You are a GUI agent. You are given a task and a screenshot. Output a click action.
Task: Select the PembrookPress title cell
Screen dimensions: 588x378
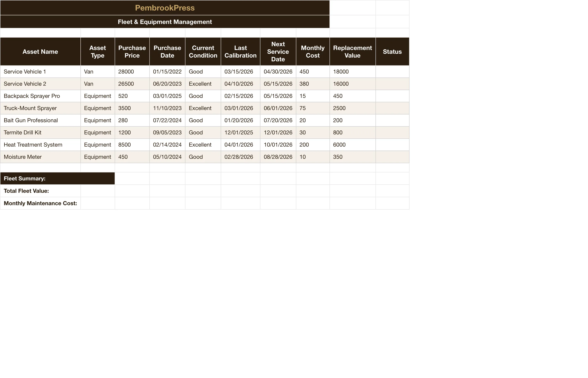click(165, 8)
